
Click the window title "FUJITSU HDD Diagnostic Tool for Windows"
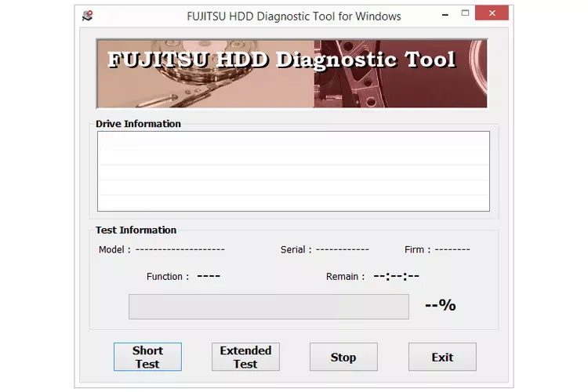[x=294, y=16]
